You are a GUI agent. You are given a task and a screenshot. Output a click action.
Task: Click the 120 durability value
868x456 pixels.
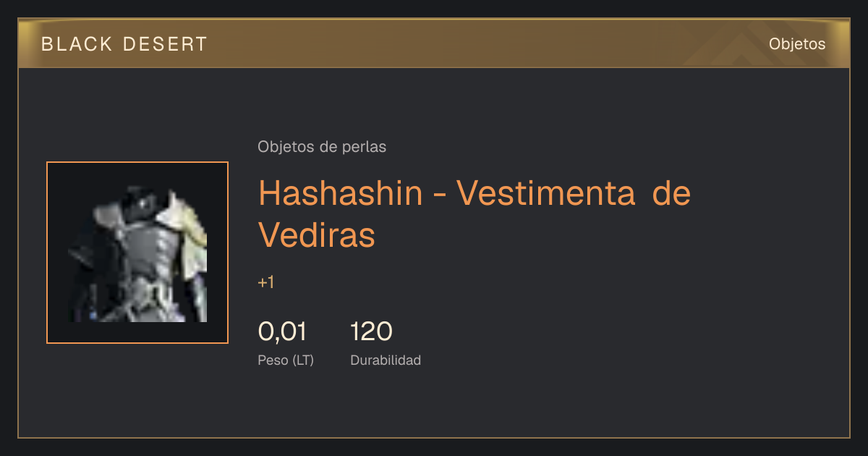click(x=371, y=332)
